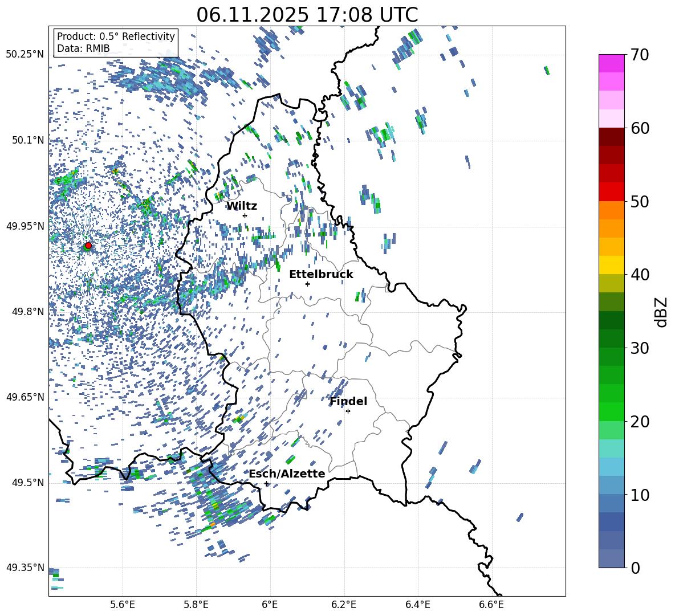The width and height of the screenshot is (675, 616).
Task: Click the Esch/Alzette station cross marker
Action: pyautogui.click(x=266, y=484)
